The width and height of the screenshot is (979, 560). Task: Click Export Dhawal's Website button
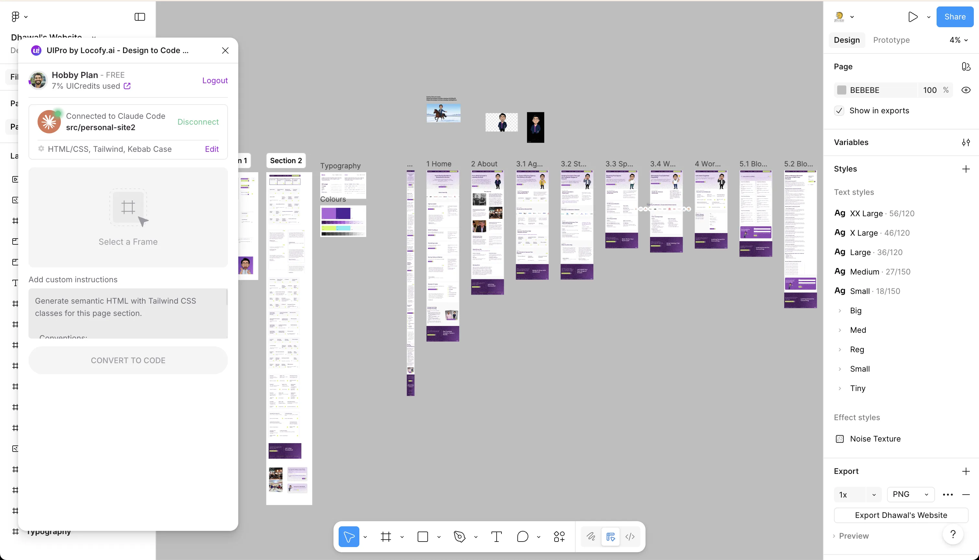901,515
